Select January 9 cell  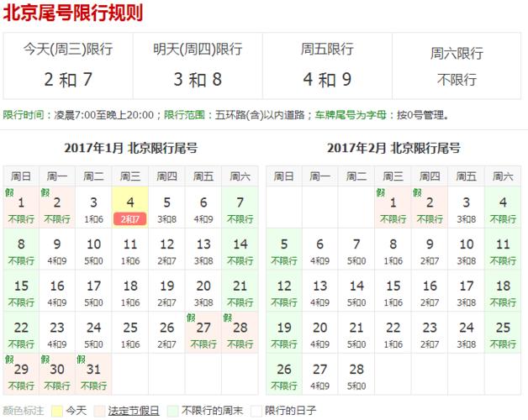click(57, 249)
